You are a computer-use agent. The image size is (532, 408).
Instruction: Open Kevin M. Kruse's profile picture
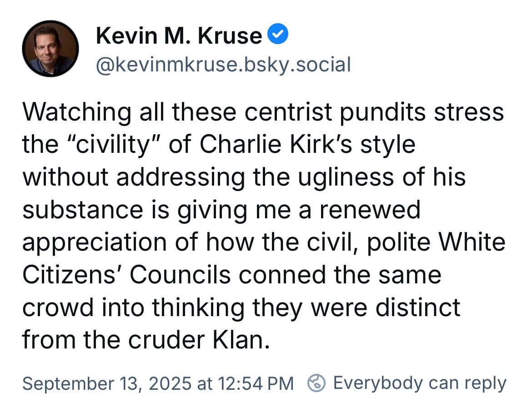50,49
